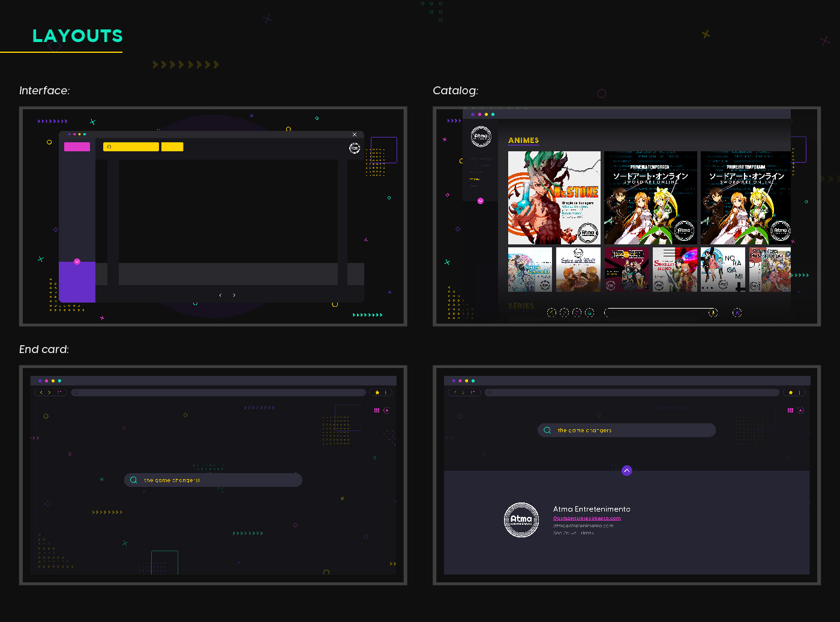Click grey 'atmaentretenimento.com' website text
Screen dimensions: 840x622
(583, 526)
